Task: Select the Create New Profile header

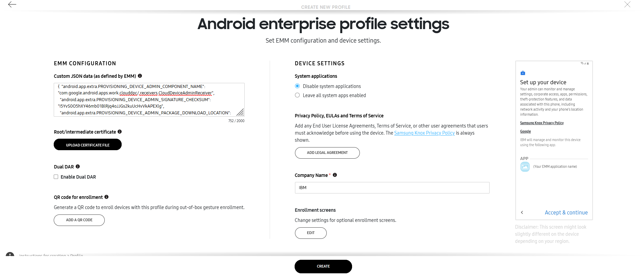Action: pyautogui.click(x=325, y=7)
